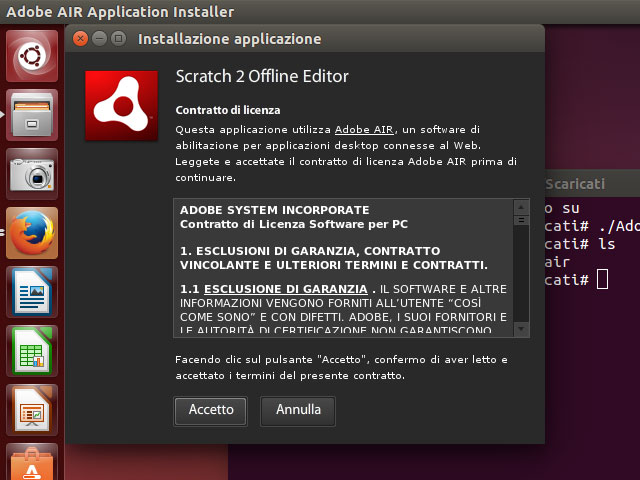The image size is (640, 480).
Task: Maximize the Installazione applicazione dialog
Action: tap(118, 39)
